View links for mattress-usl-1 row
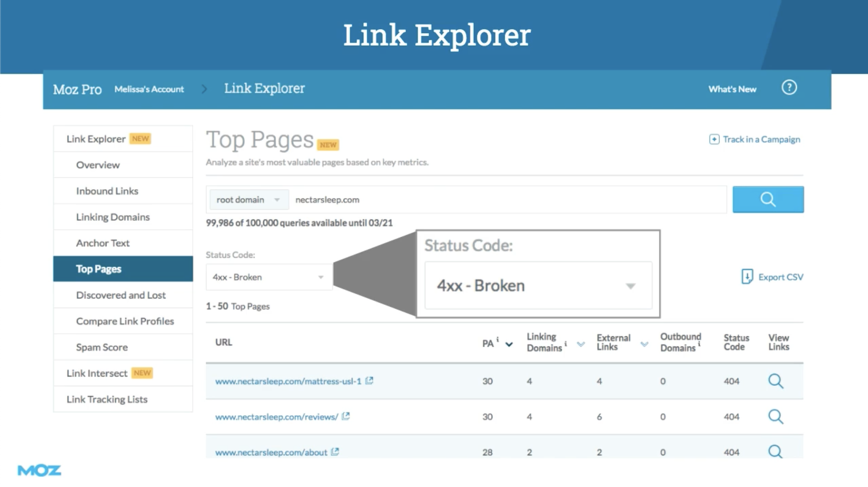 (x=775, y=381)
